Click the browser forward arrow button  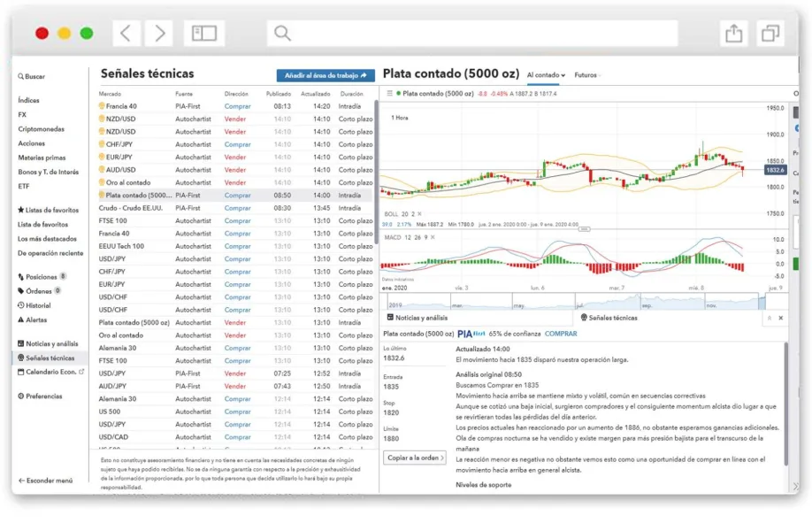tap(159, 33)
